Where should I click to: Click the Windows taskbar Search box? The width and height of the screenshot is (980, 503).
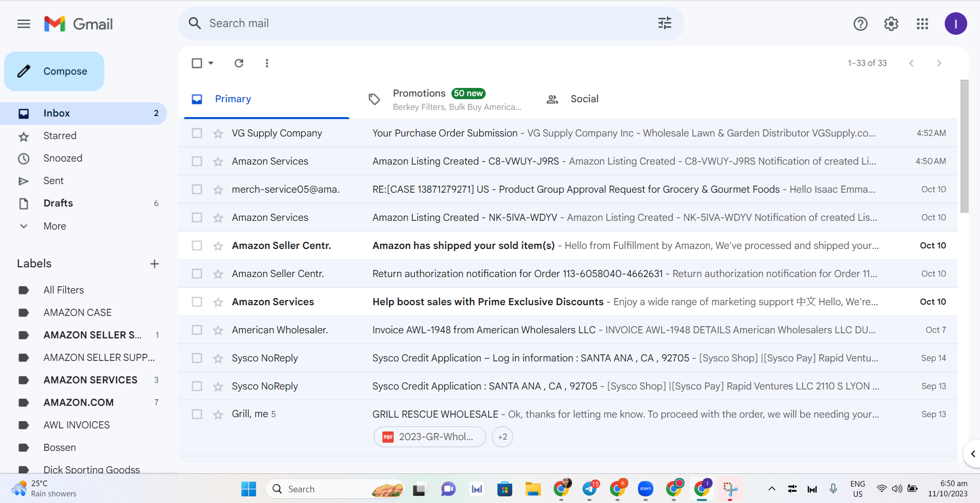(x=335, y=489)
